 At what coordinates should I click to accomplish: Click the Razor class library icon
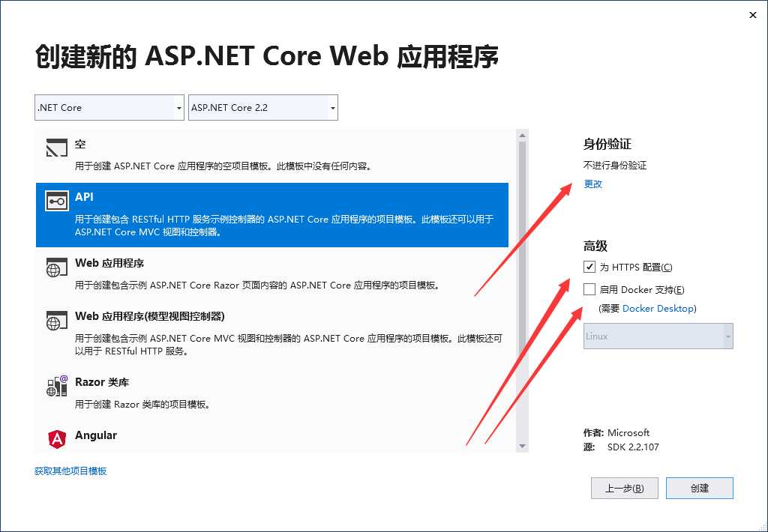tap(57, 386)
